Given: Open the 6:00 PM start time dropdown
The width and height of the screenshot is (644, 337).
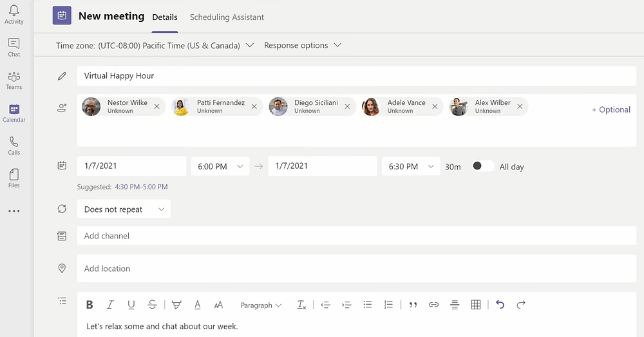Looking at the screenshot, I should tap(220, 166).
